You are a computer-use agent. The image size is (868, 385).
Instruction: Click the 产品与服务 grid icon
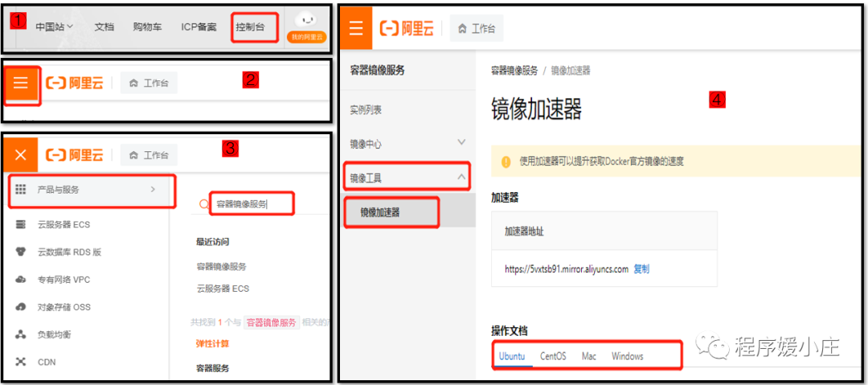pyautogui.click(x=21, y=190)
